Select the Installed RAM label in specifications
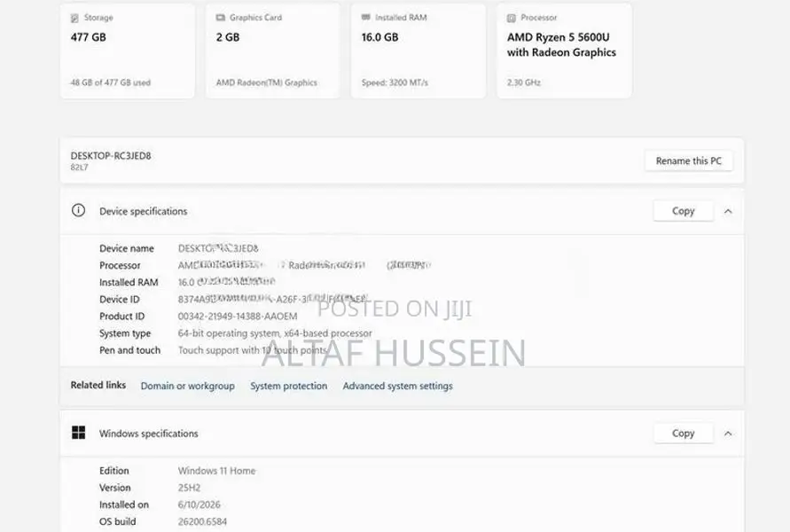 [129, 282]
